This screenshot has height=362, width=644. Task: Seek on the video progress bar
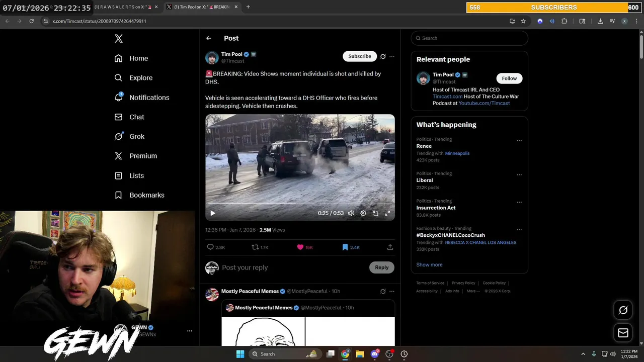tap(300, 203)
